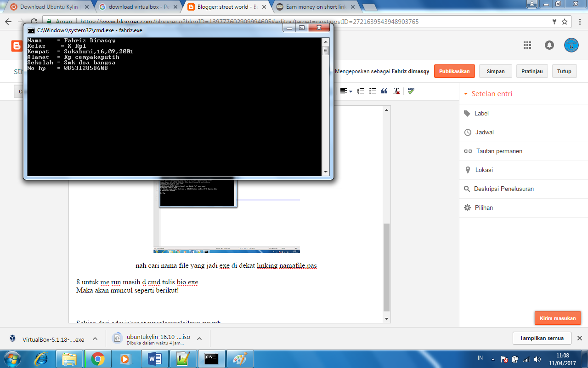Run spell check with the ABC icon
The image size is (588, 368).
tap(410, 91)
